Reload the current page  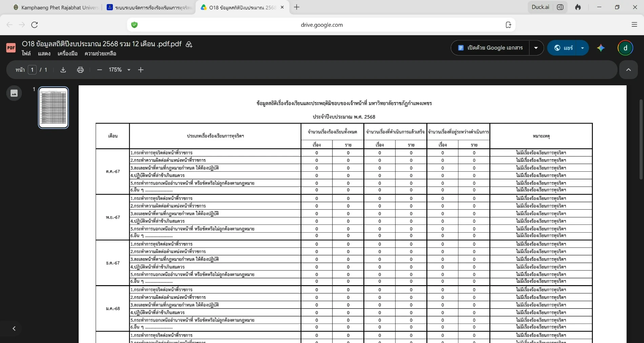tap(35, 25)
